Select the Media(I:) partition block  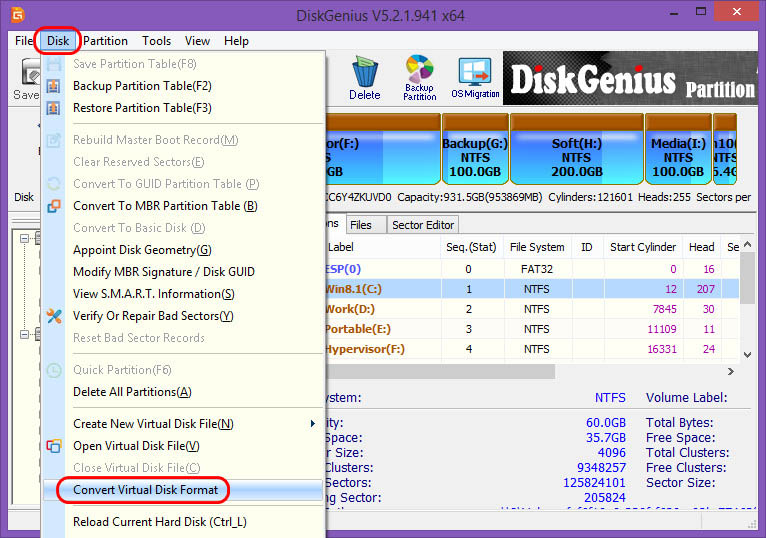[x=678, y=150]
